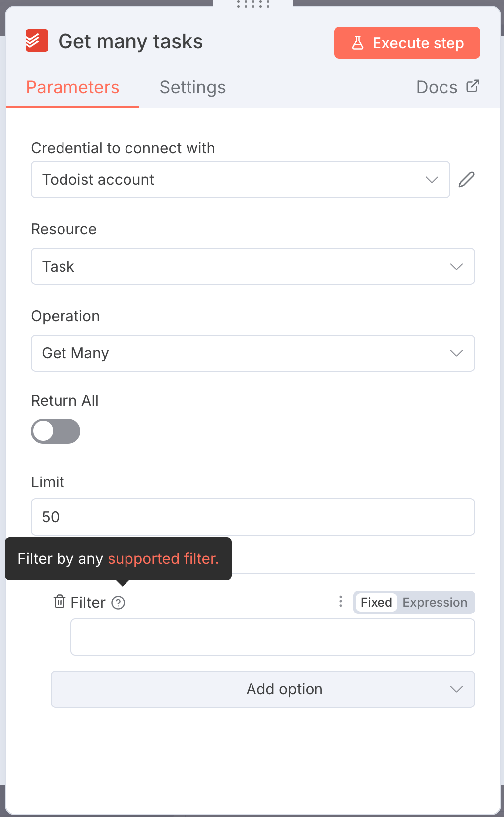Expand the Add option dropdown
The height and width of the screenshot is (817, 504).
tap(263, 689)
